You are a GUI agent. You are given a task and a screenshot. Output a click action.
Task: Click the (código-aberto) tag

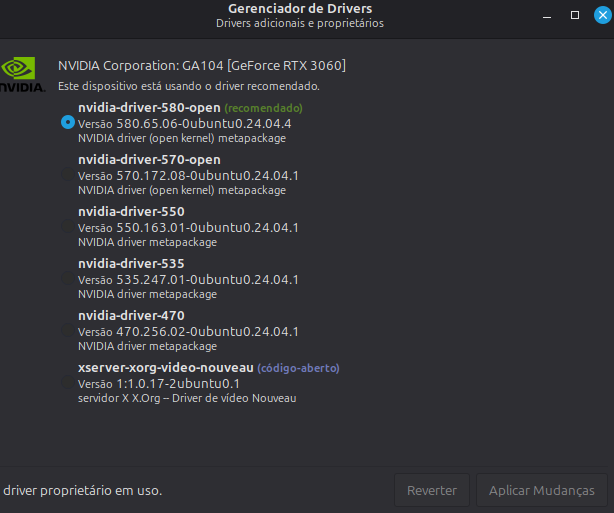point(298,368)
